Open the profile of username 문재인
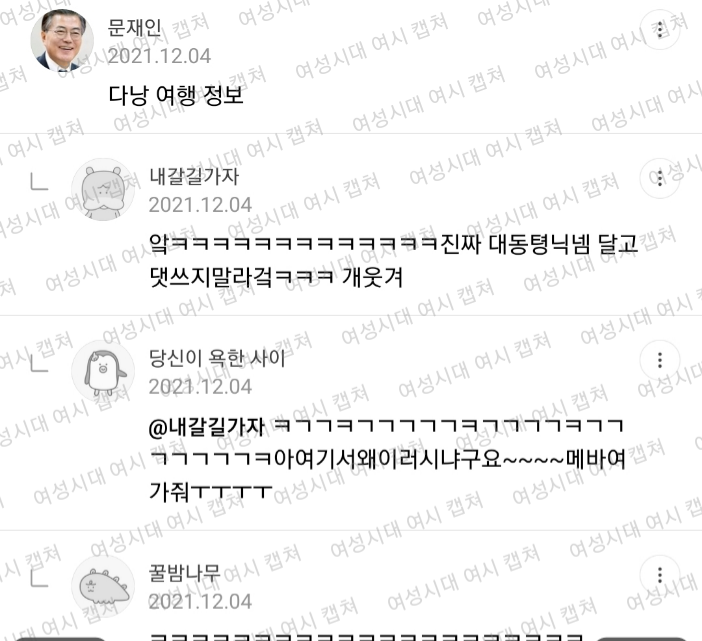The width and height of the screenshot is (702, 641). [x=135, y=28]
